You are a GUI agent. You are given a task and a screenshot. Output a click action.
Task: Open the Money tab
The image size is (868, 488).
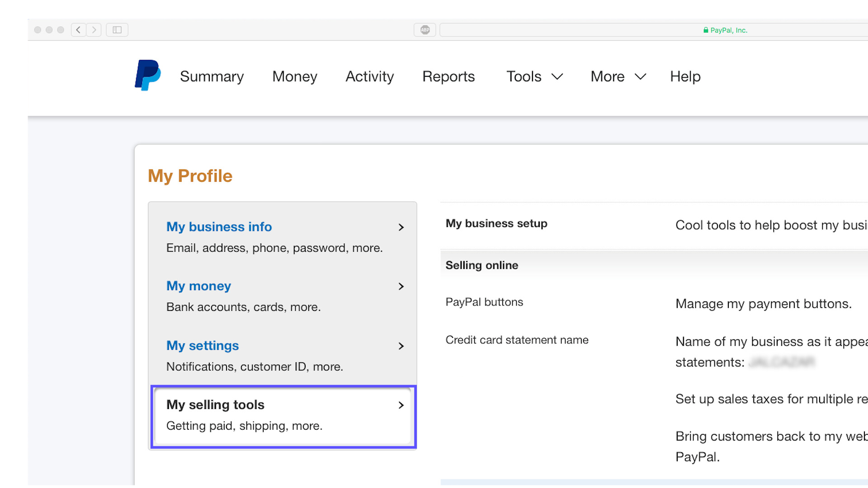[295, 76]
